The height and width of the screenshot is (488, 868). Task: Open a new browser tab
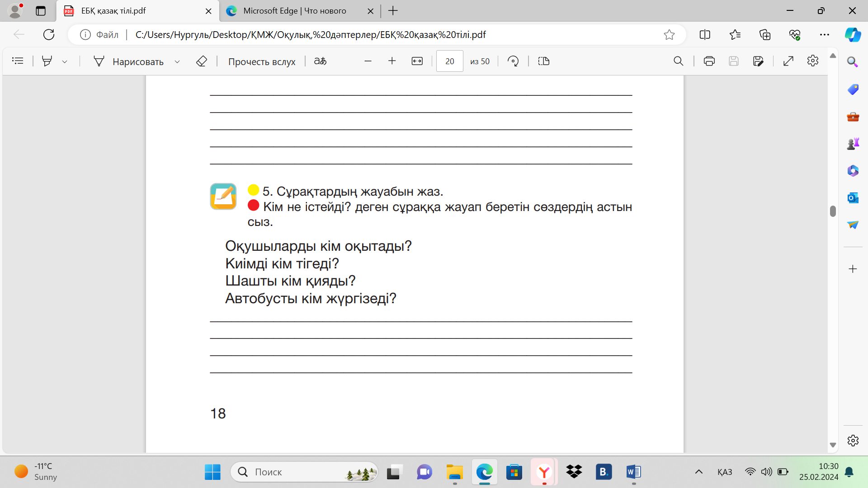tap(393, 11)
